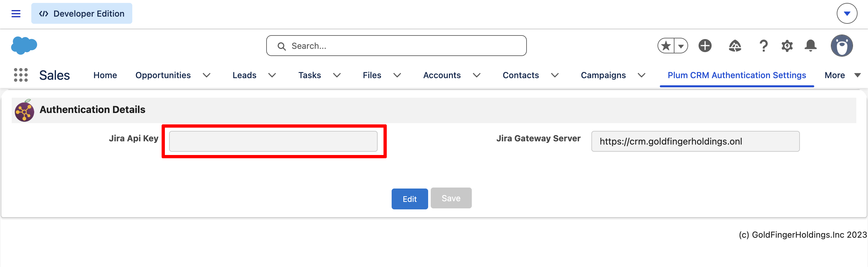Expand the Opportunities tab chevron
Image resolution: width=868 pixels, height=267 pixels.
pyautogui.click(x=207, y=75)
